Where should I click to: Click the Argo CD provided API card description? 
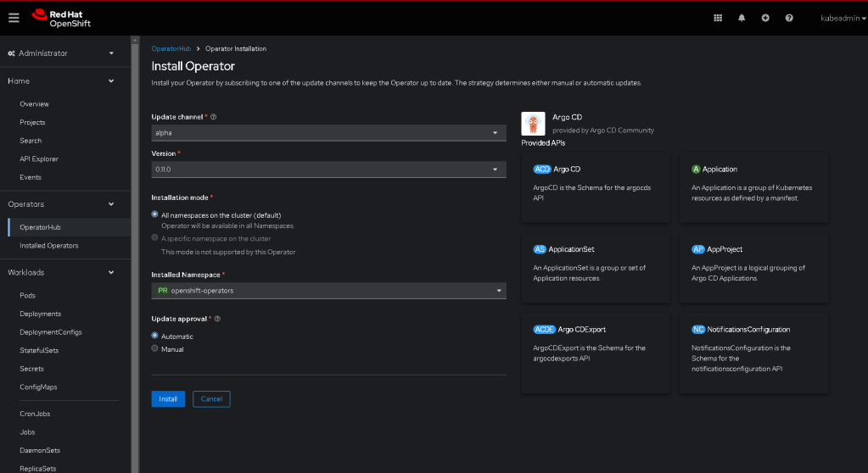point(591,192)
